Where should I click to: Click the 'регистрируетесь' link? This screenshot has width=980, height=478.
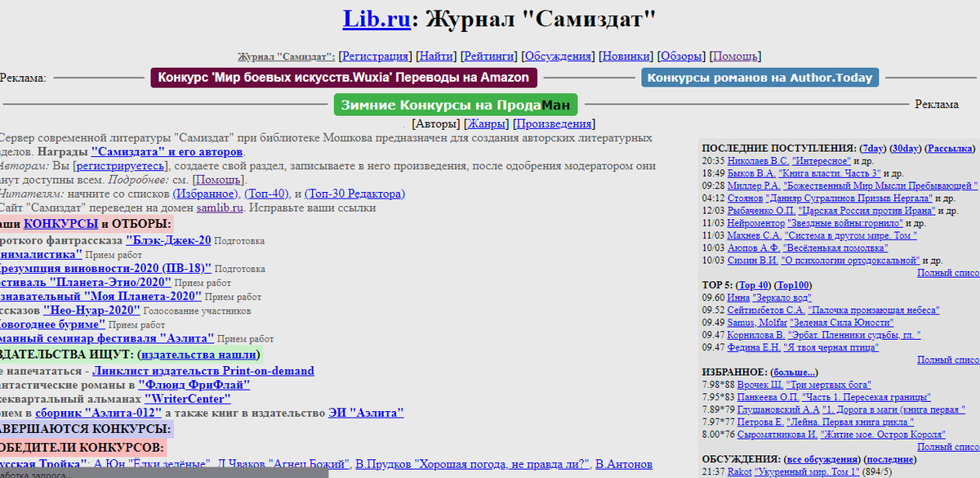pyautogui.click(x=122, y=166)
